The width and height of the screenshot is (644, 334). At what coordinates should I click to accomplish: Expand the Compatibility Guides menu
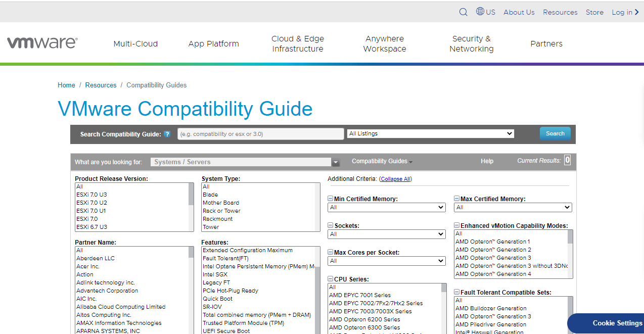pos(382,161)
